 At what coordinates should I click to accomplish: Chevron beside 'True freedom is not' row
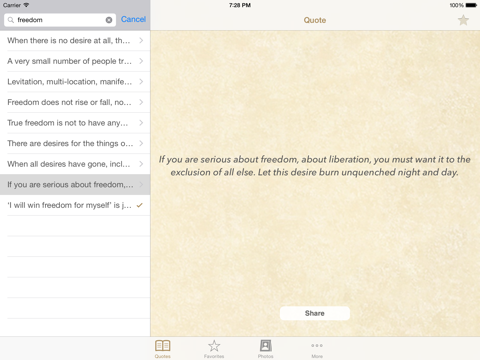[141, 123]
